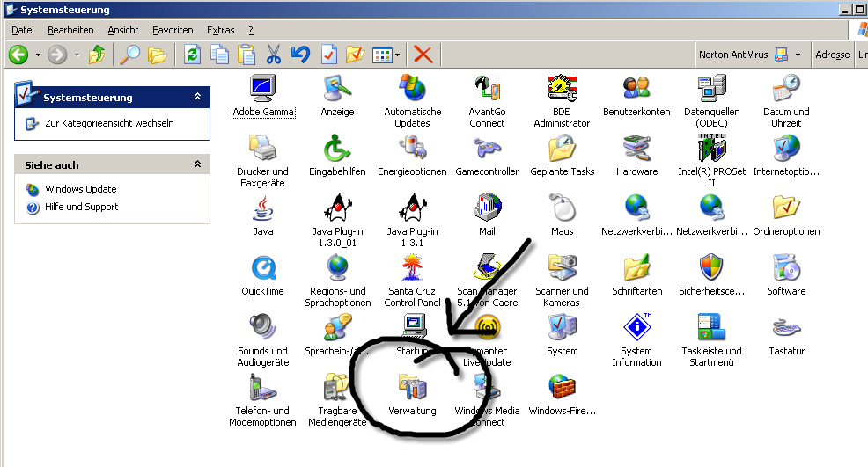The width and height of the screenshot is (868, 467).
Task: Click the Undo toolbar button
Action: pos(300,55)
